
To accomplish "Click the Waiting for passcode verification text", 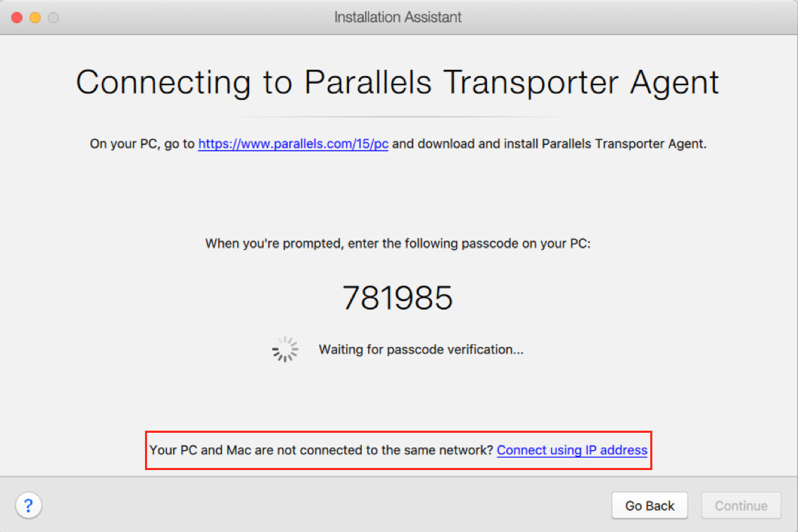I will coord(421,349).
